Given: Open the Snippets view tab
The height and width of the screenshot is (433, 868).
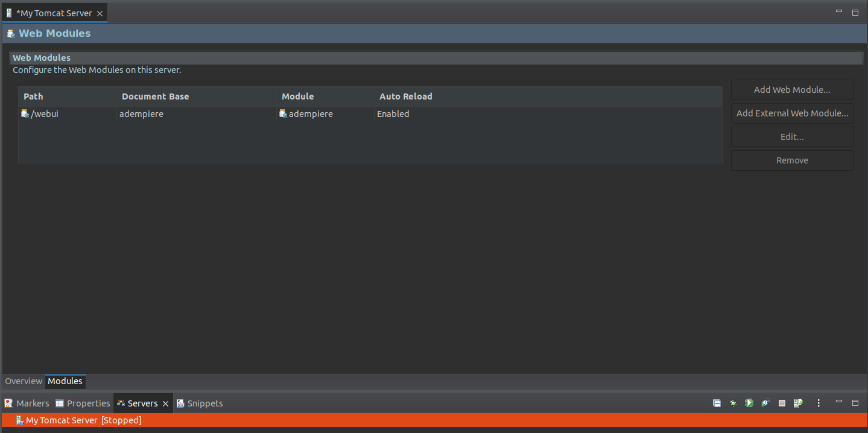Looking at the screenshot, I should pos(200,403).
